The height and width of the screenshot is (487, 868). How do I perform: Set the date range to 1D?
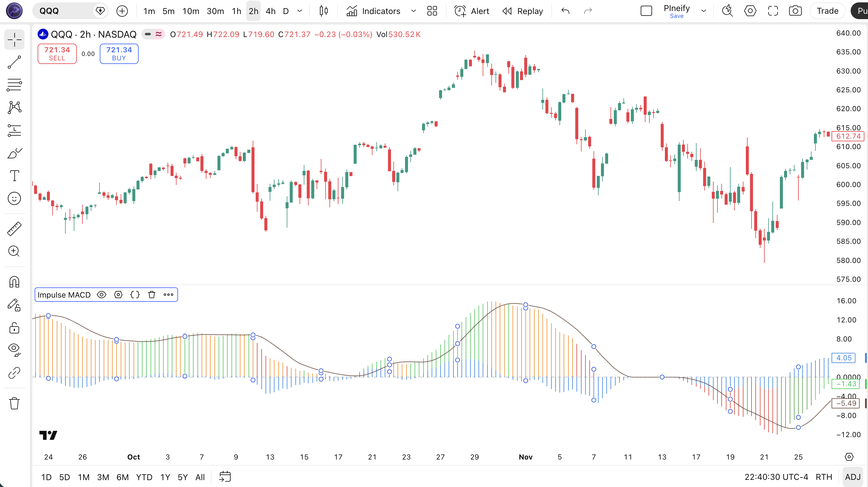click(x=47, y=477)
